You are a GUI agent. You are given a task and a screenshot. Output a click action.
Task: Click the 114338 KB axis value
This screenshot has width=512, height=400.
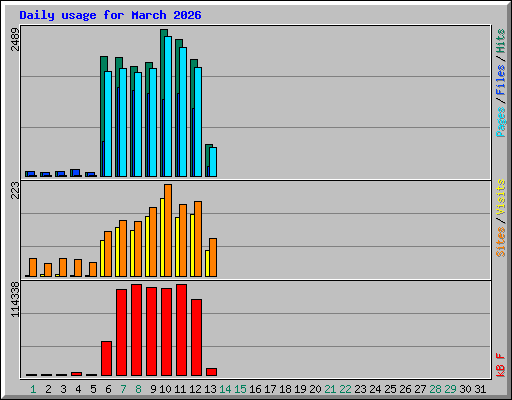tap(15, 299)
